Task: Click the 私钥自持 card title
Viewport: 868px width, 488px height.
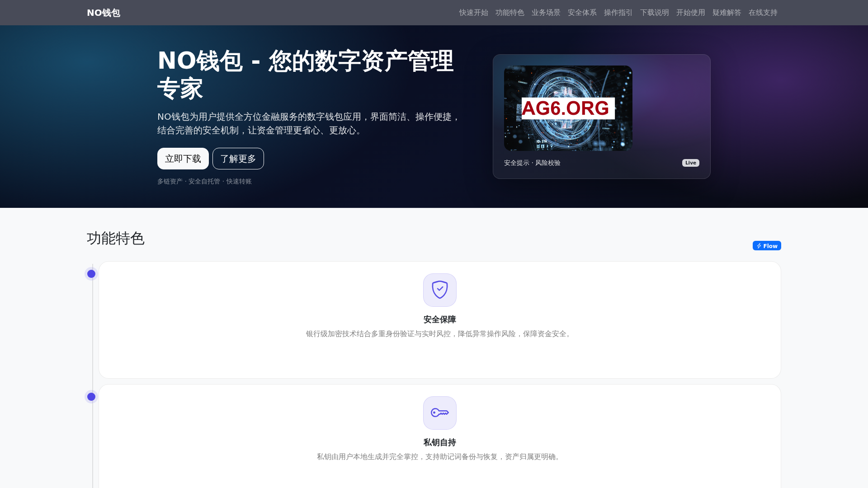Action: [440, 442]
